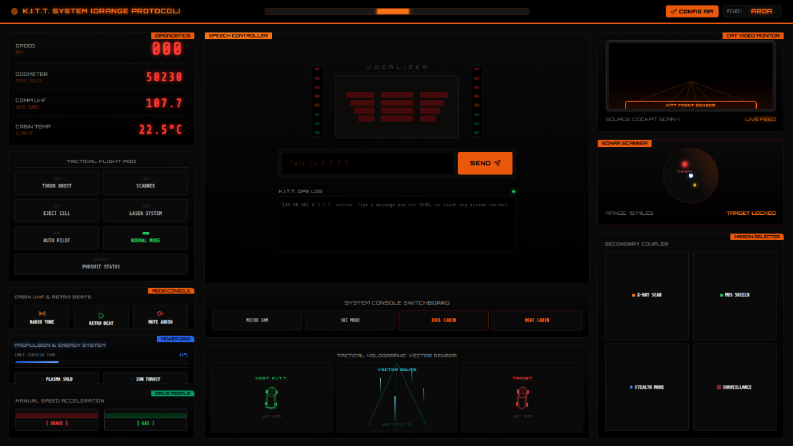The image size is (793, 446).
Task: Select MDS Shield mission
Action: 734,295
